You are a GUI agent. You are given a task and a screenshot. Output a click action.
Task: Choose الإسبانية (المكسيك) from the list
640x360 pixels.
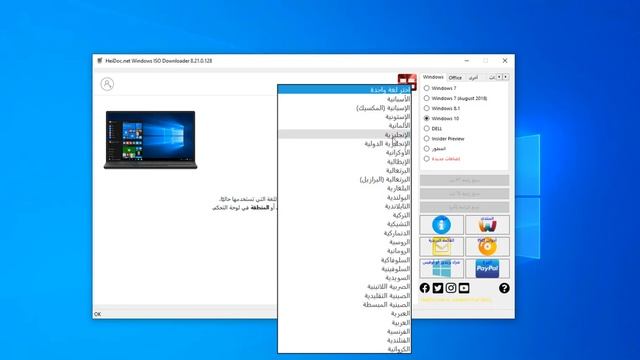point(344,108)
